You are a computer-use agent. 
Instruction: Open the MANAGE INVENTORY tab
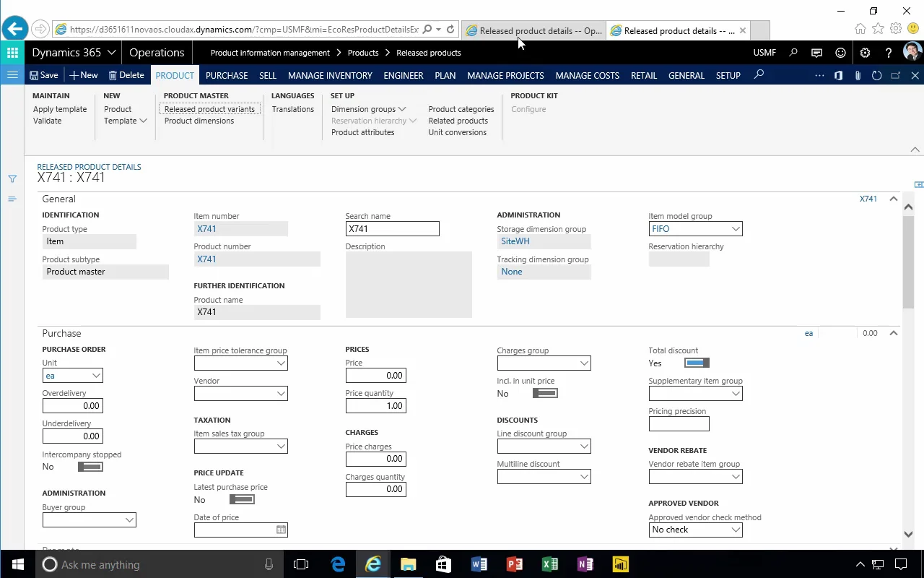(x=330, y=75)
